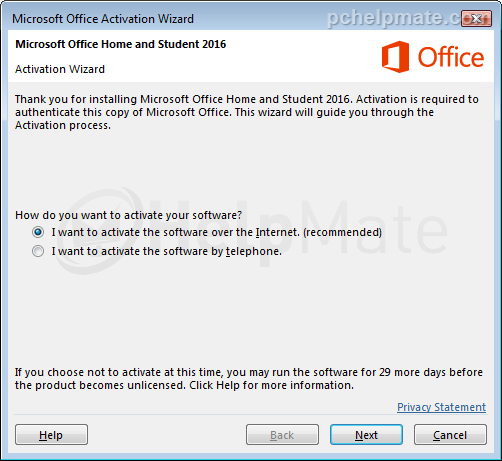The width and height of the screenshot is (502, 461).
Task: Click the 29 more days notice text
Action: coord(249,378)
